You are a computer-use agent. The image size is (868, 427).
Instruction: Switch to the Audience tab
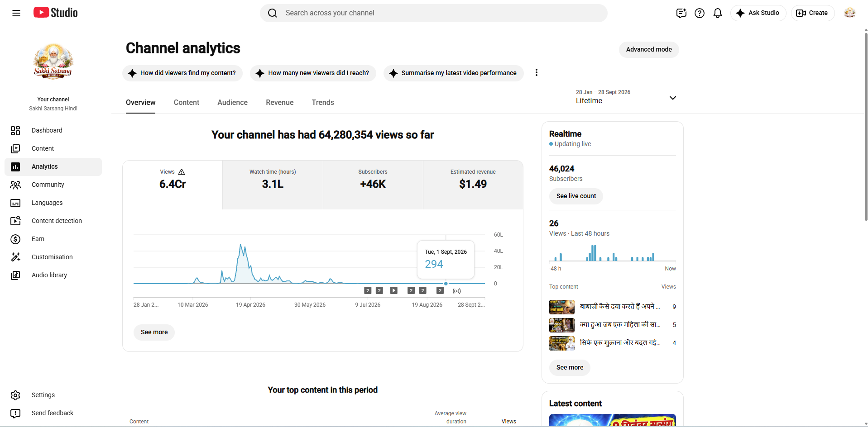[x=232, y=103]
